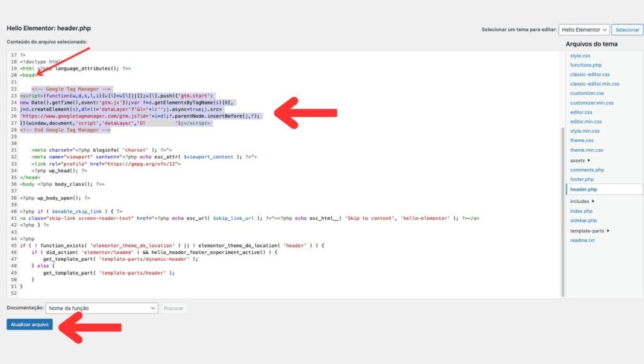The width and height of the screenshot is (644, 364).
Task: Expand the template-parts folder
Action: tap(590, 230)
